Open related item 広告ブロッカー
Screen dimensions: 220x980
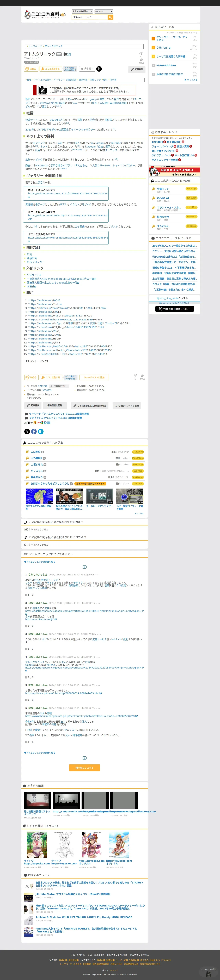[x=35, y=262]
